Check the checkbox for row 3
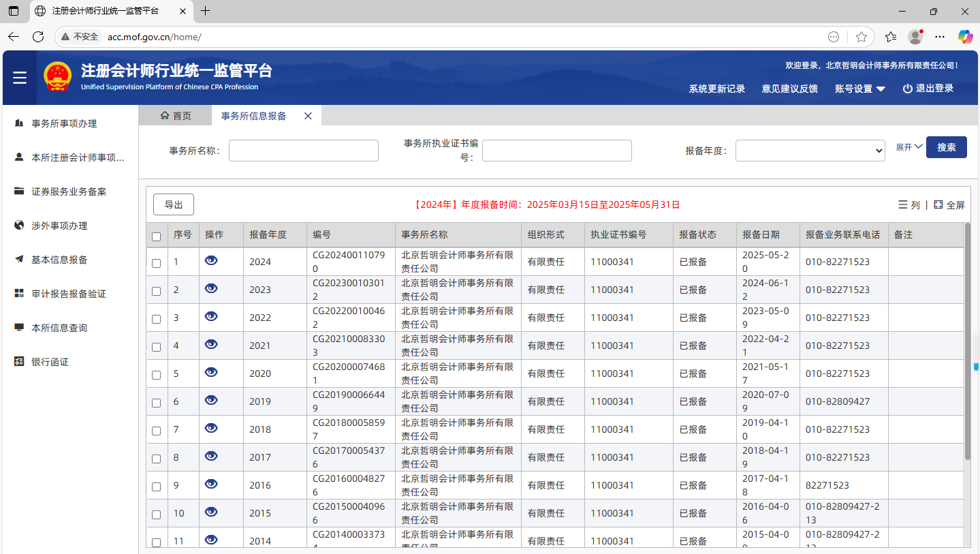This screenshot has width=980, height=554. [157, 319]
